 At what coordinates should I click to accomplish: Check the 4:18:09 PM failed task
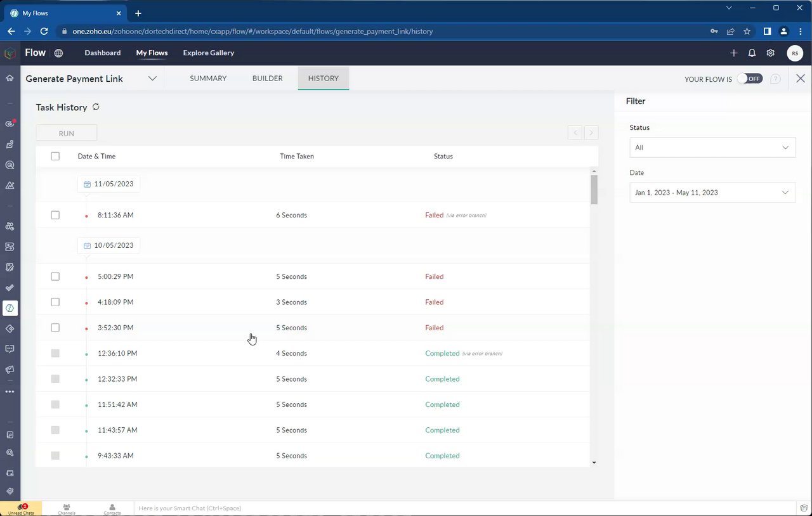pos(55,302)
